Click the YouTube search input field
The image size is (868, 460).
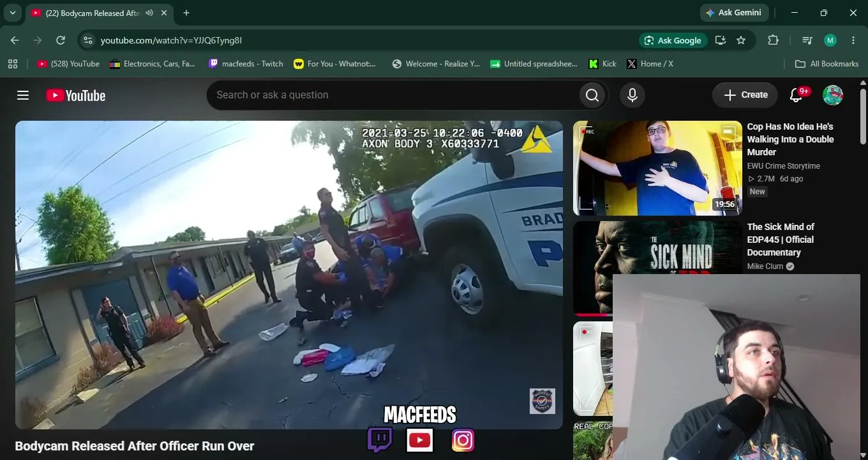[x=392, y=95]
